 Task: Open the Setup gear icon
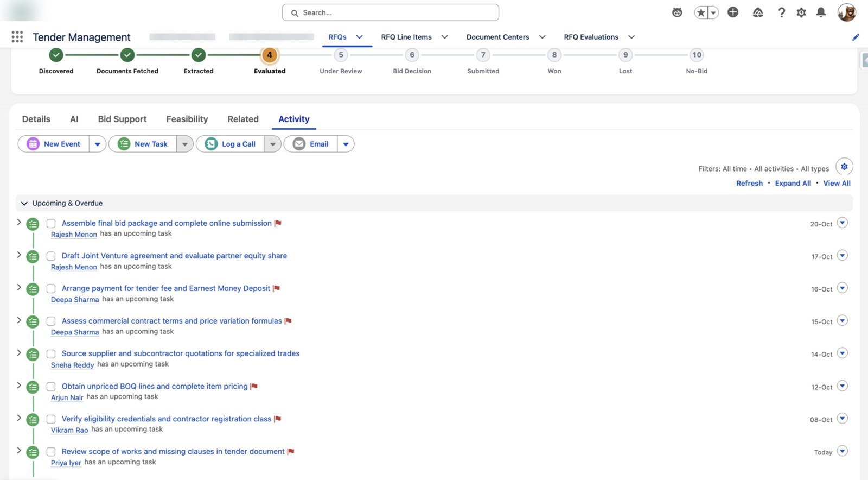(801, 12)
